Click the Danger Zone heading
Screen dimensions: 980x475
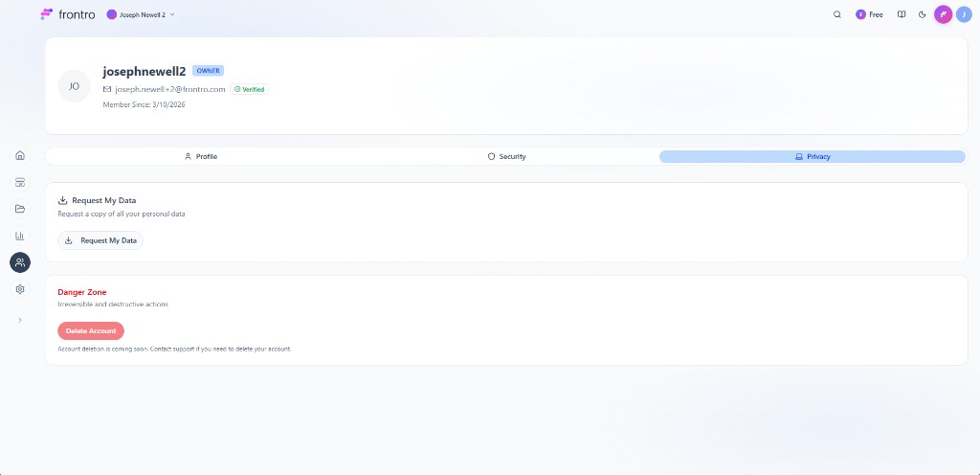click(x=82, y=292)
